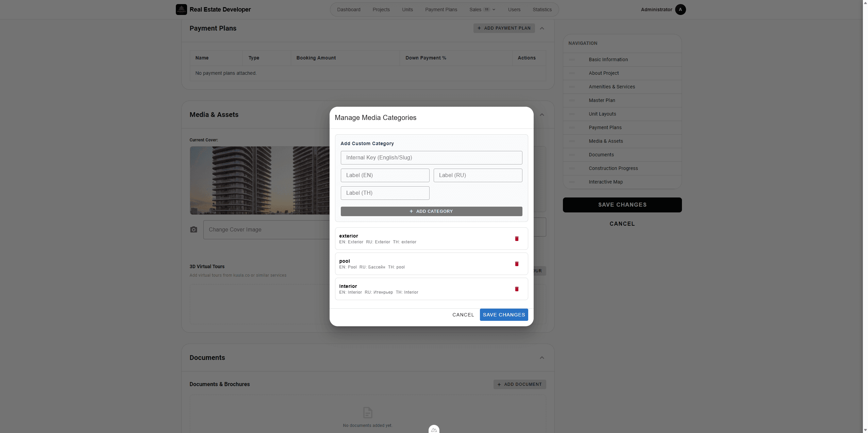The height and width of the screenshot is (433, 868).
Task: Click the document icon in empty Documents area
Action: click(x=368, y=413)
